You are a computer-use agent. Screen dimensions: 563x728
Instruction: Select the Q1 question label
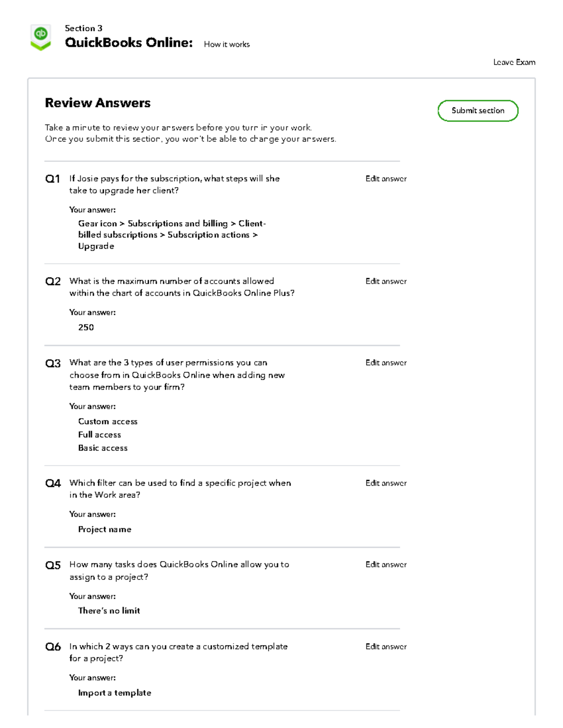coord(53,179)
